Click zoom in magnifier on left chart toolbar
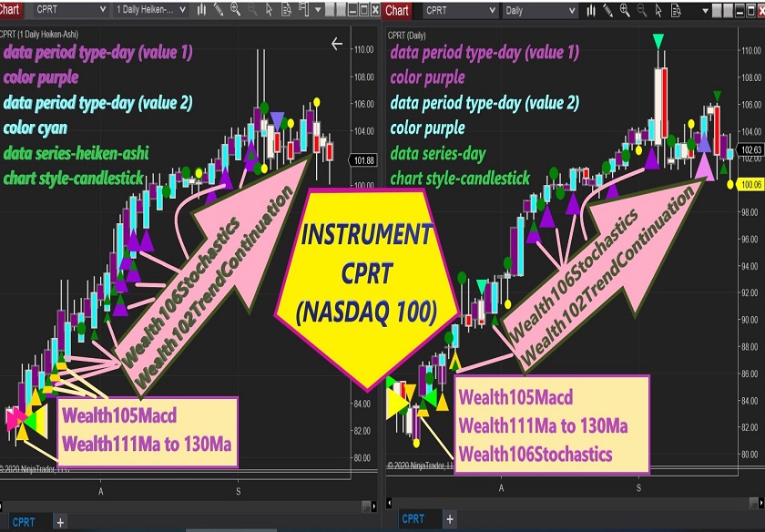Screen dimensions: 765x532 click(236, 10)
